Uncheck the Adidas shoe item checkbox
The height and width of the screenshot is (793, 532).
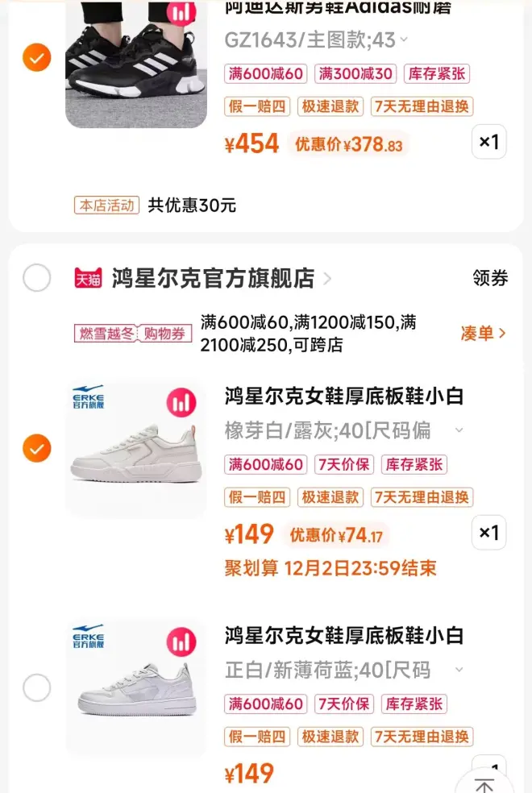pyautogui.click(x=36, y=58)
